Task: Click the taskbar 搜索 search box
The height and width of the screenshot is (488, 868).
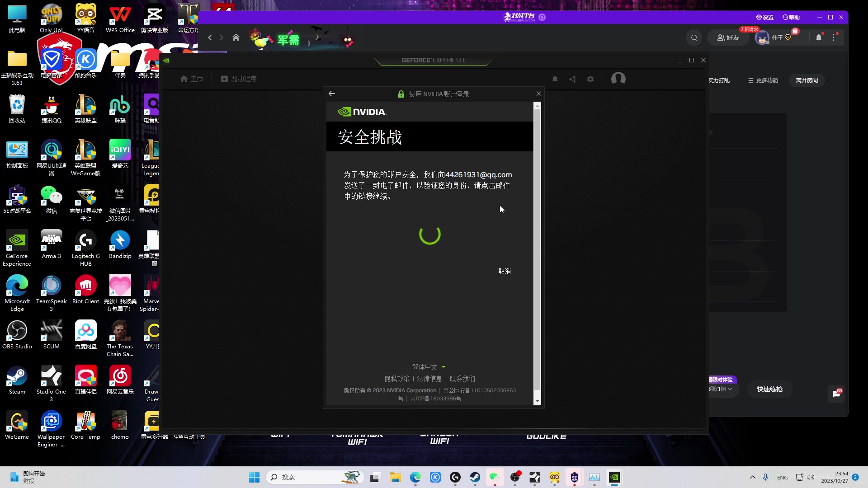Action: [x=315, y=477]
